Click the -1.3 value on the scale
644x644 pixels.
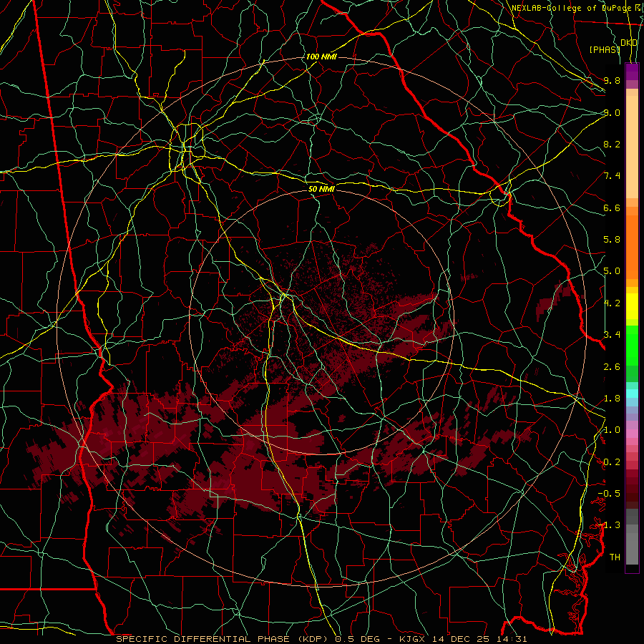click(x=609, y=525)
